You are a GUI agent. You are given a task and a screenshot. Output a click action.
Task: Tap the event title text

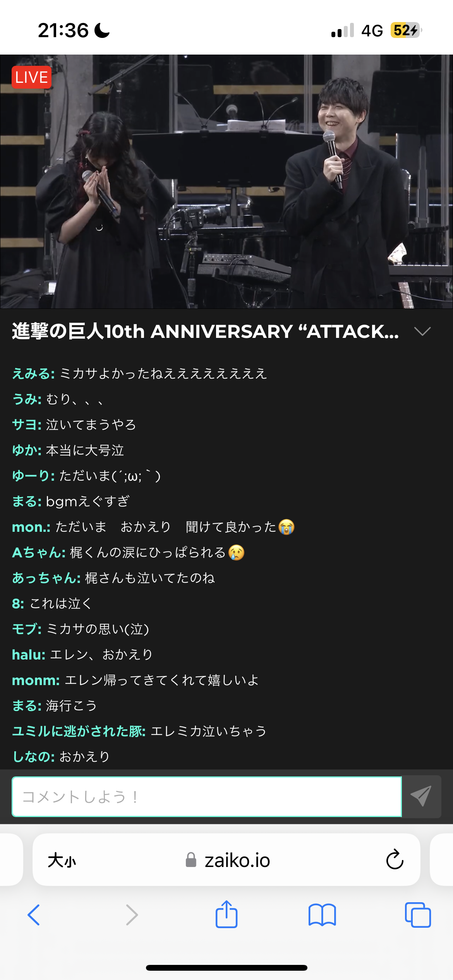(205, 331)
